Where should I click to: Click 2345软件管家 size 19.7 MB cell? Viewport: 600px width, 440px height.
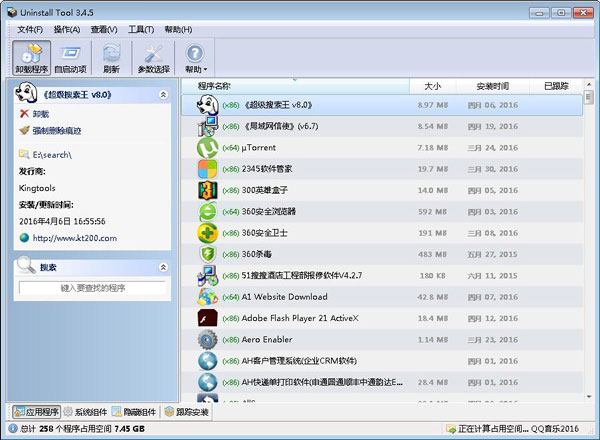pos(433,169)
